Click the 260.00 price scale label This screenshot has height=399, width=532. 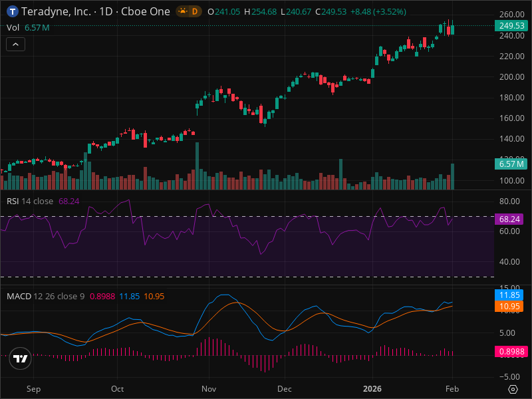(511, 15)
